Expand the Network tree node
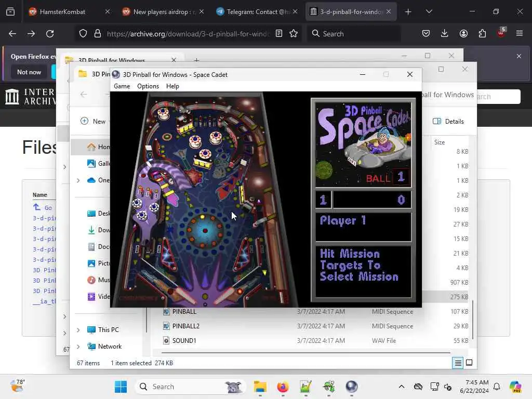The height and width of the screenshot is (399, 532). point(78,347)
